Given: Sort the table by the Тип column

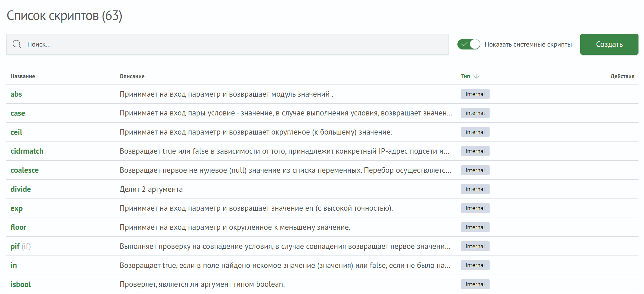Looking at the screenshot, I should [465, 76].
